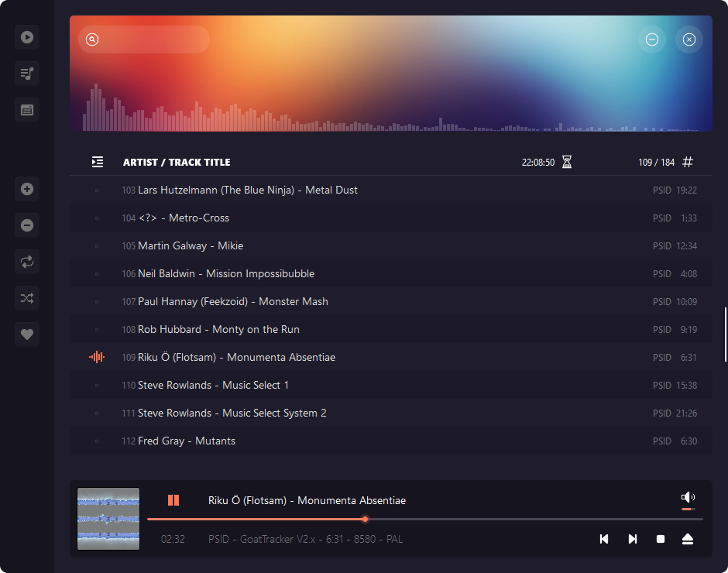Open the playlist music icon in sidebar
Screen dimensions: 728x573
(x=26, y=74)
